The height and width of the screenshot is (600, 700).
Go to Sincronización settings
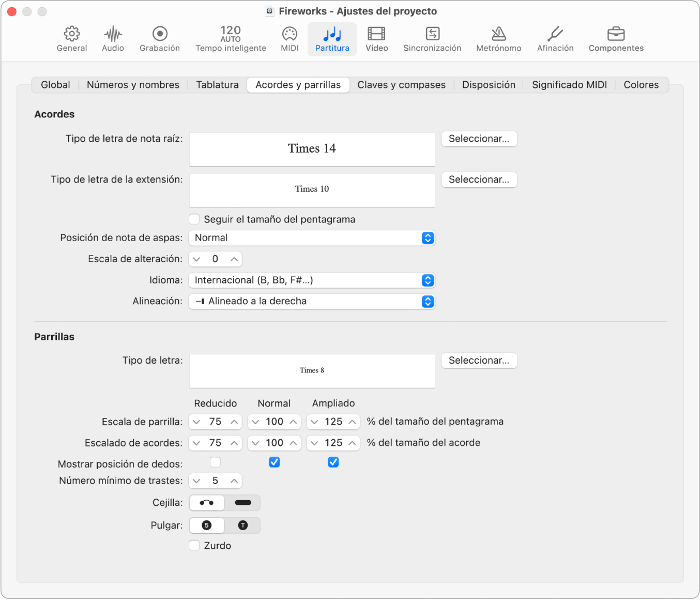point(432,39)
